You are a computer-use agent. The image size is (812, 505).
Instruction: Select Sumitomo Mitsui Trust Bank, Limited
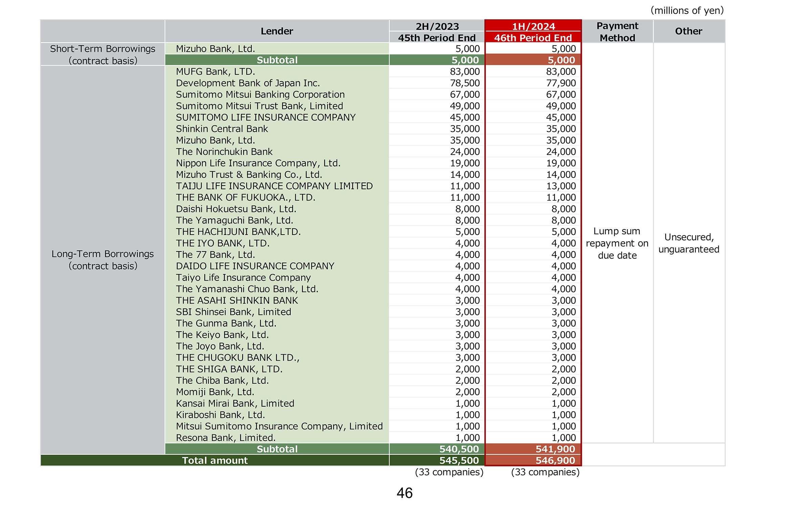(x=259, y=106)
